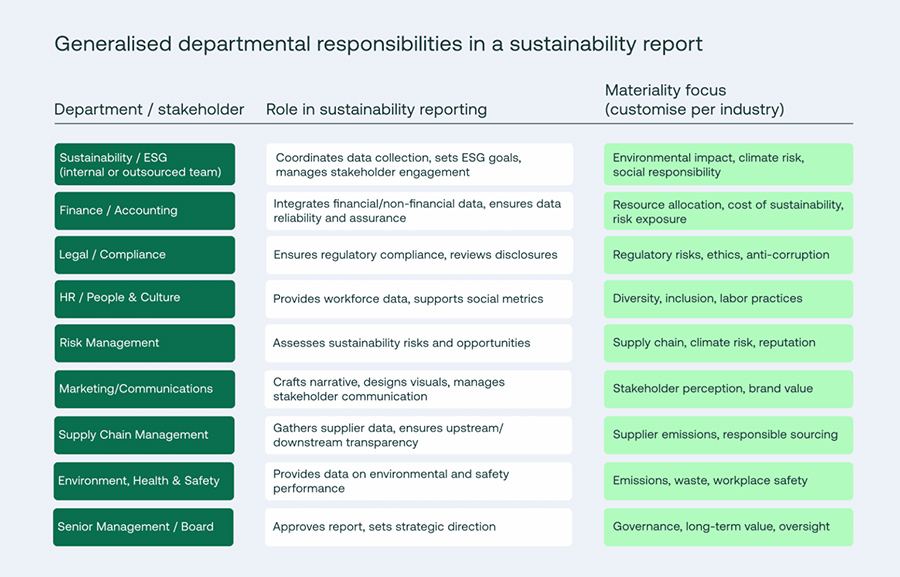Select the 'Supplier emissions, responsible sourcing' box
The width and height of the screenshot is (900, 577).
(x=728, y=435)
